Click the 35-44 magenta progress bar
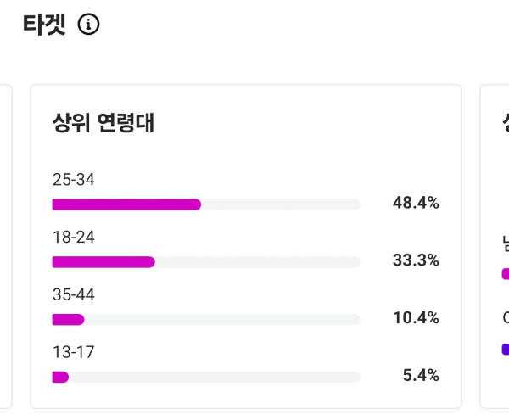Screen dimensions: 509x420 tap(68, 320)
